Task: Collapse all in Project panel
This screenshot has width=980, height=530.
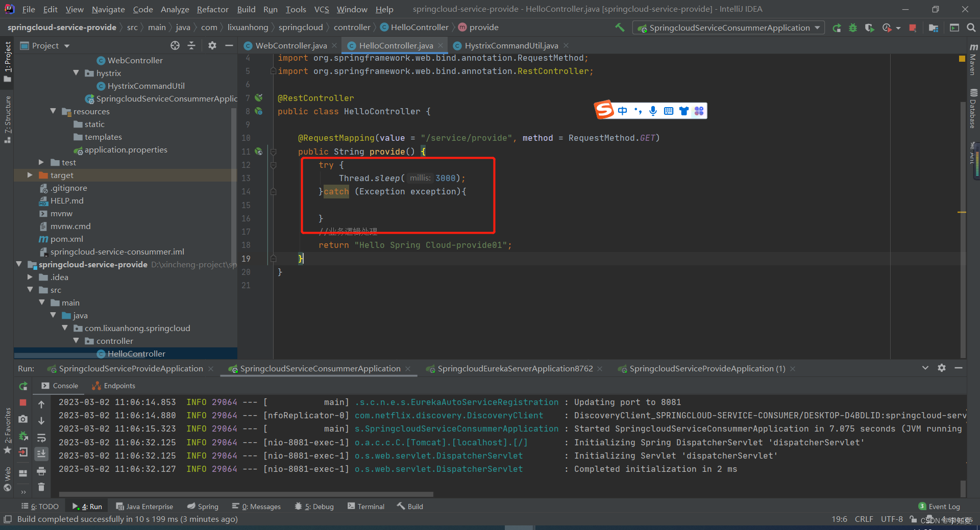Action: (191, 45)
